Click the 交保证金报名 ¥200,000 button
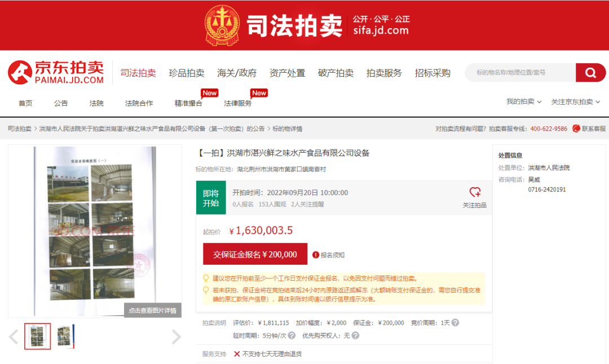The image size is (609, 364). pyautogui.click(x=255, y=254)
